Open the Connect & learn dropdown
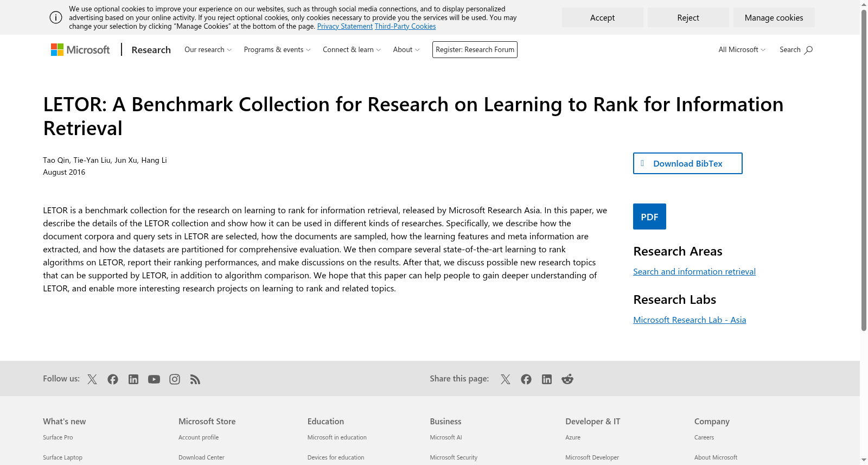Image resolution: width=868 pixels, height=465 pixels. click(x=352, y=50)
